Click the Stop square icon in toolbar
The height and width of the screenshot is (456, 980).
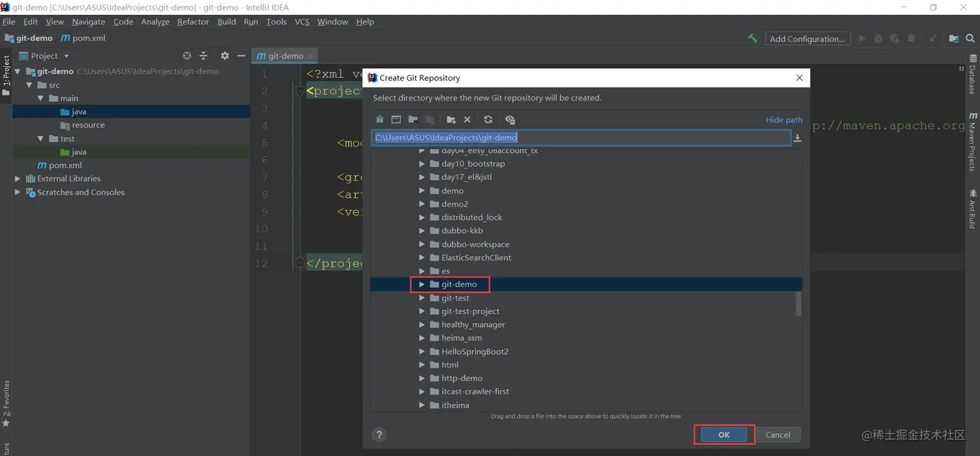click(x=911, y=39)
